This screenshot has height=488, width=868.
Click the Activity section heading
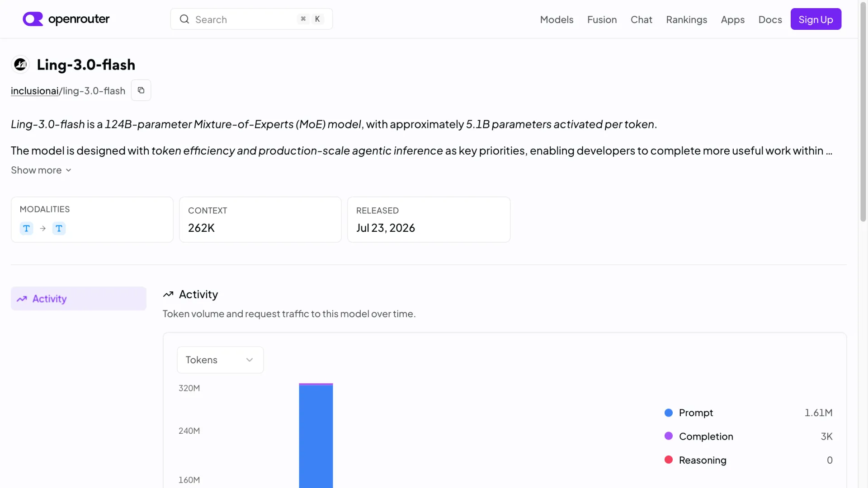198,295
